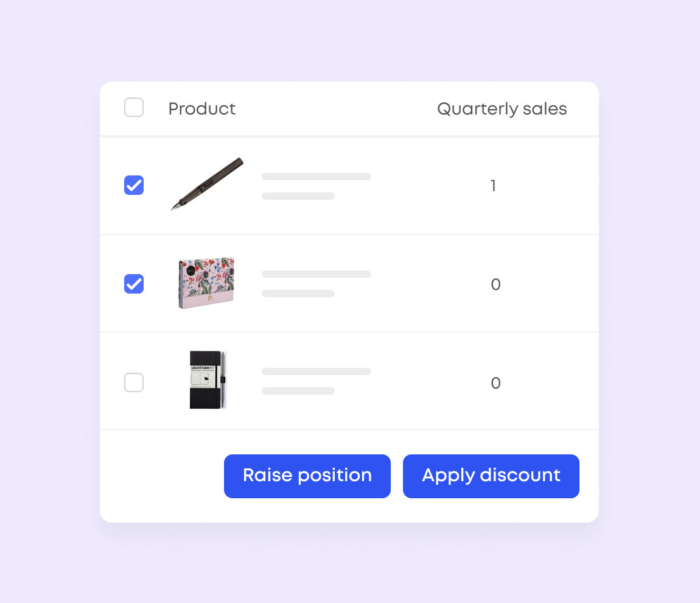Select the black notebook's quarterly sales value 0
The width and height of the screenshot is (700, 603).
[x=495, y=383]
